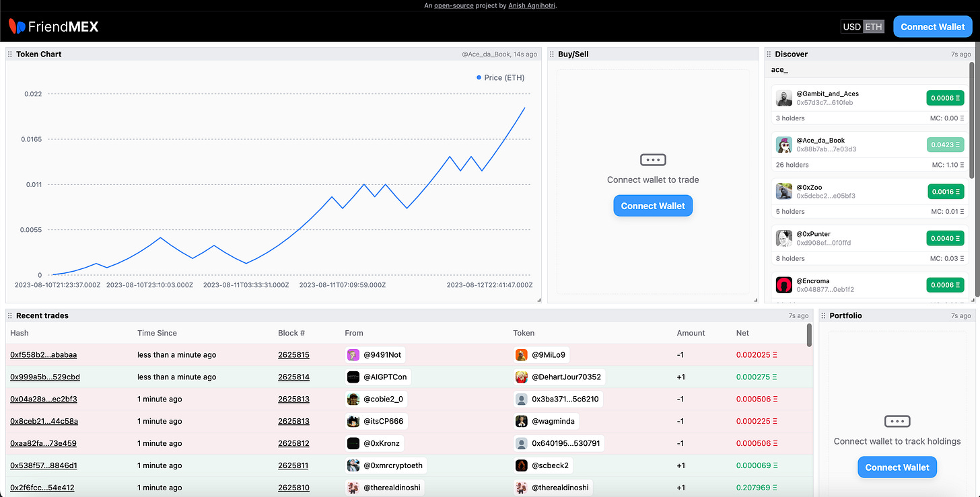The width and height of the screenshot is (980, 497).
Task: Click the Hash column header
Action: [20, 333]
